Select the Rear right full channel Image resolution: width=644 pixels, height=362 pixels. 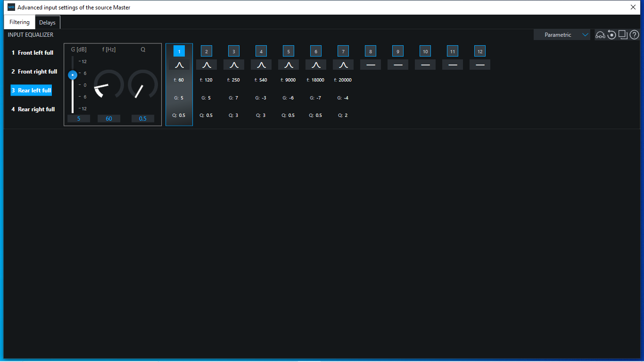(x=33, y=109)
